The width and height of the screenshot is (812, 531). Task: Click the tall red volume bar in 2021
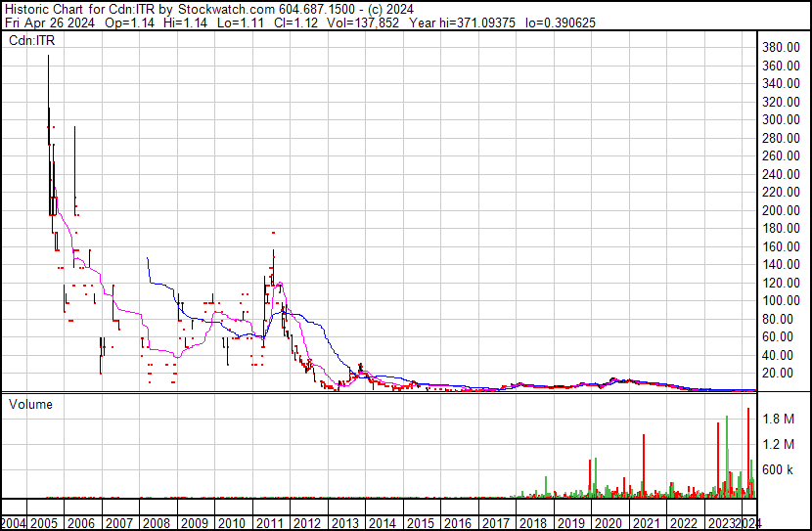click(x=644, y=465)
